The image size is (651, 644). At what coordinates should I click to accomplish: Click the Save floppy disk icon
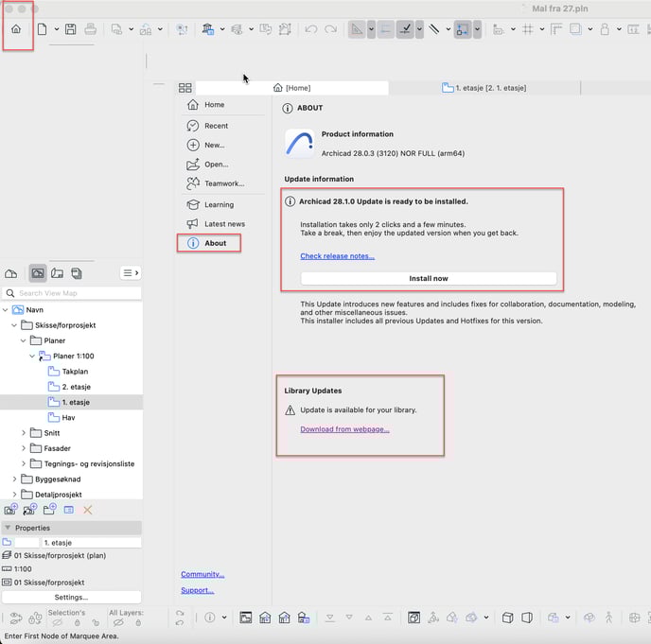(x=71, y=29)
